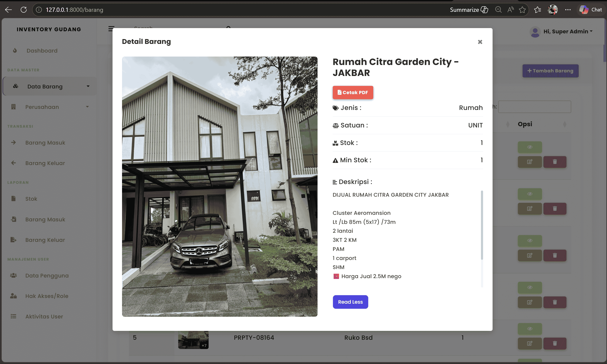Select the Jenis value Rumah
Screen dimensions: 607x364
tap(471, 108)
